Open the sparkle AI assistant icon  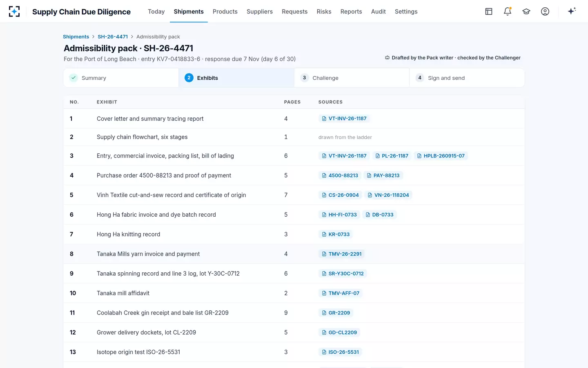click(x=572, y=11)
